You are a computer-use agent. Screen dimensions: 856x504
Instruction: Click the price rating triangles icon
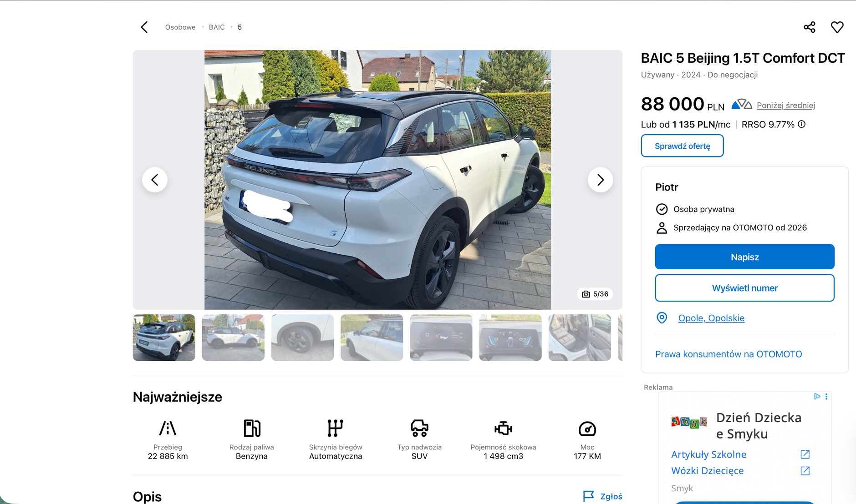pos(742,105)
